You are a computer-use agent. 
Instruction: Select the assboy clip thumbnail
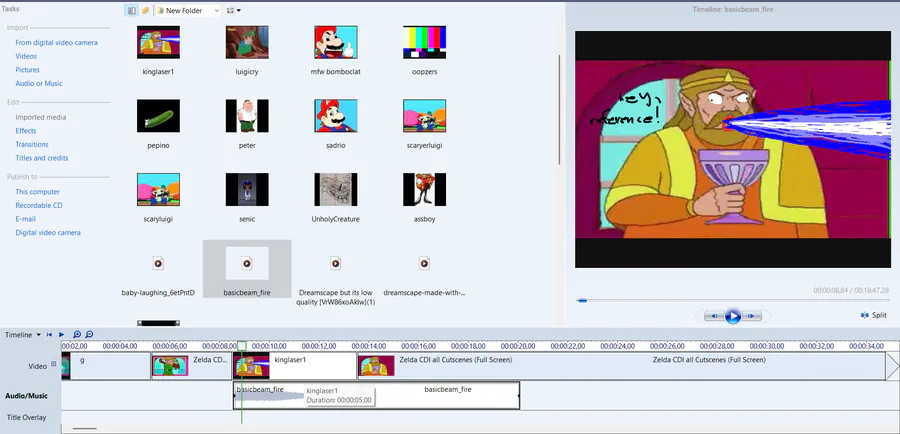point(425,189)
